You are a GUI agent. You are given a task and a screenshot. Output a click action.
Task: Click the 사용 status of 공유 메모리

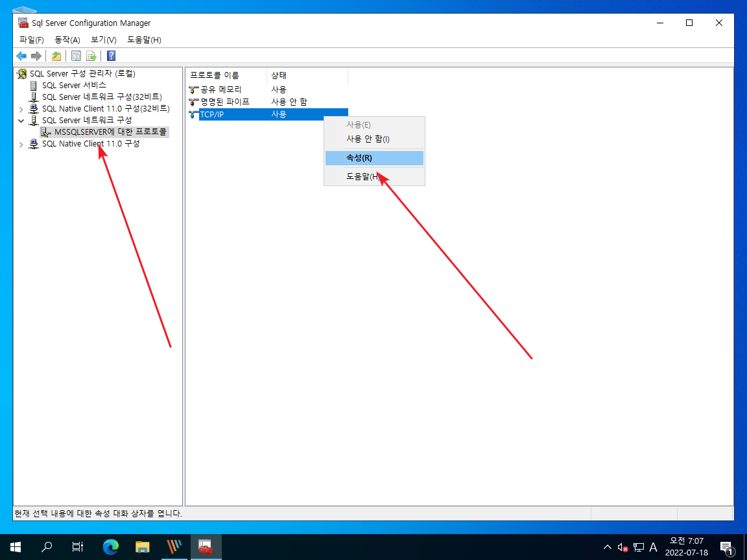(279, 89)
